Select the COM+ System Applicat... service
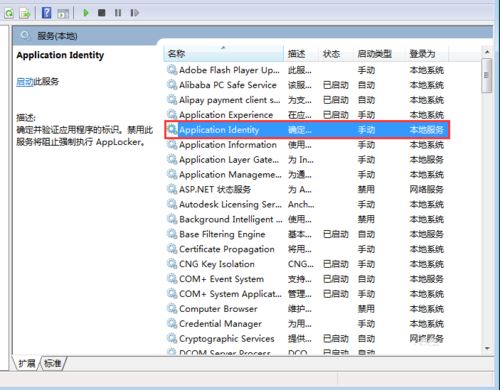500x390 pixels. (x=307, y=294)
